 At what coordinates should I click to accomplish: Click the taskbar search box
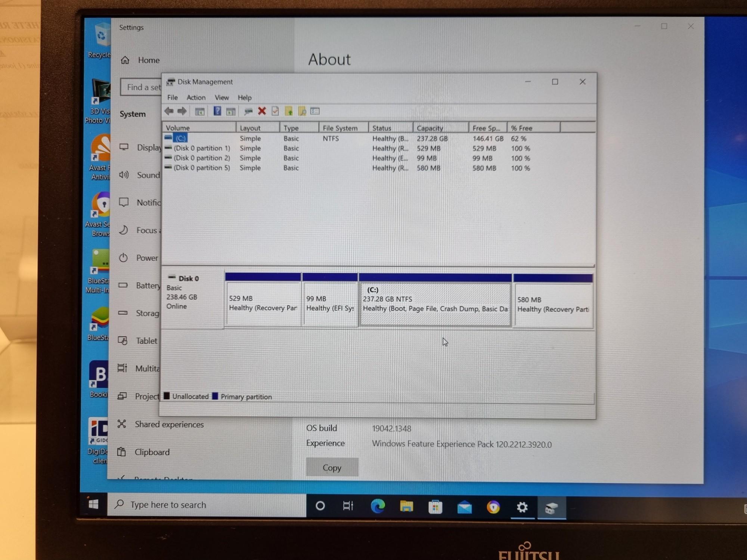(207, 505)
